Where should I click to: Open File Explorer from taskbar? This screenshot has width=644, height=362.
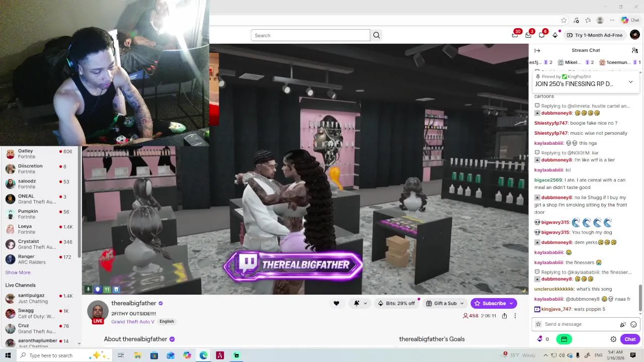[137, 355]
